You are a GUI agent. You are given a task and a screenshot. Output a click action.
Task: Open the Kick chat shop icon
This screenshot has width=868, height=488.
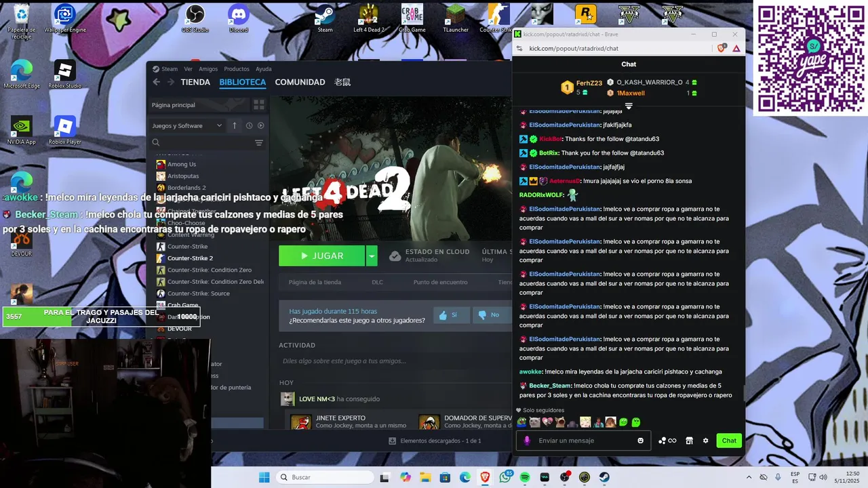[x=689, y=441]
